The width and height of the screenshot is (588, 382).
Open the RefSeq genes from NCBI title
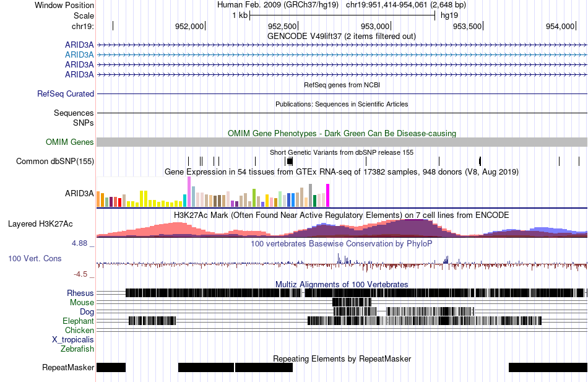point(342,85)
